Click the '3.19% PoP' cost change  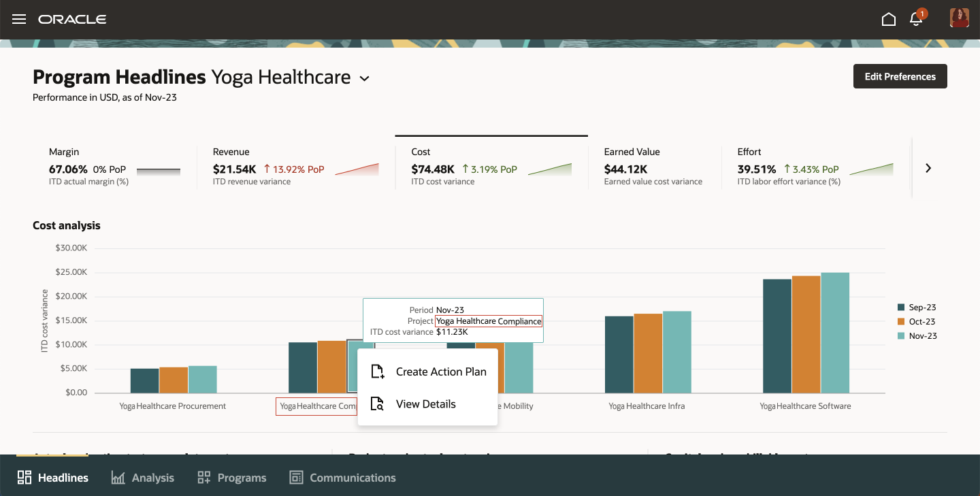(489, 169)
